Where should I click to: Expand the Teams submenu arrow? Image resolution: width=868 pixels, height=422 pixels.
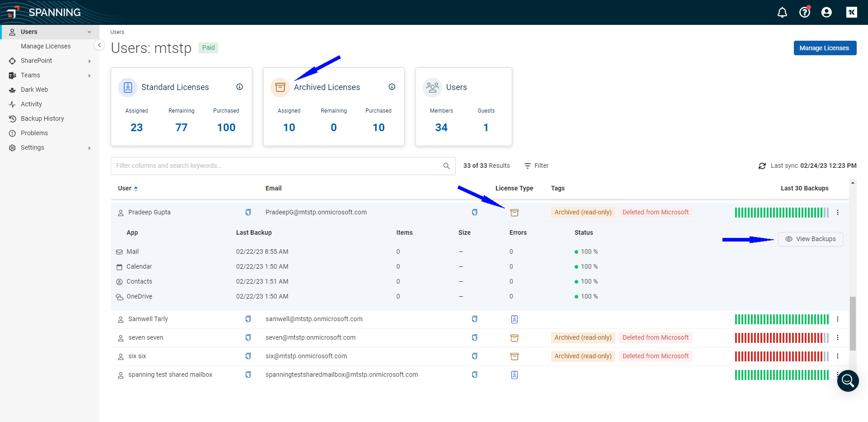pyautogui.click(x=90, y=76)
